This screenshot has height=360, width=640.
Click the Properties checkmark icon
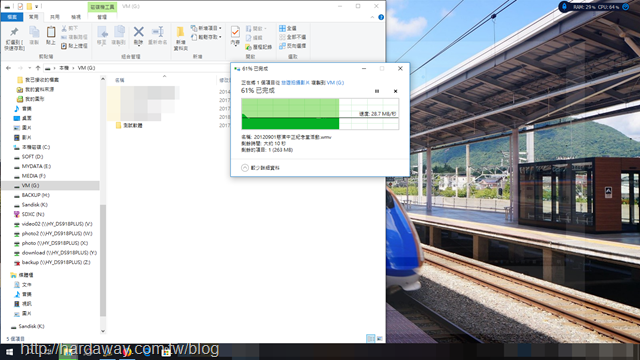click(235, 32)
